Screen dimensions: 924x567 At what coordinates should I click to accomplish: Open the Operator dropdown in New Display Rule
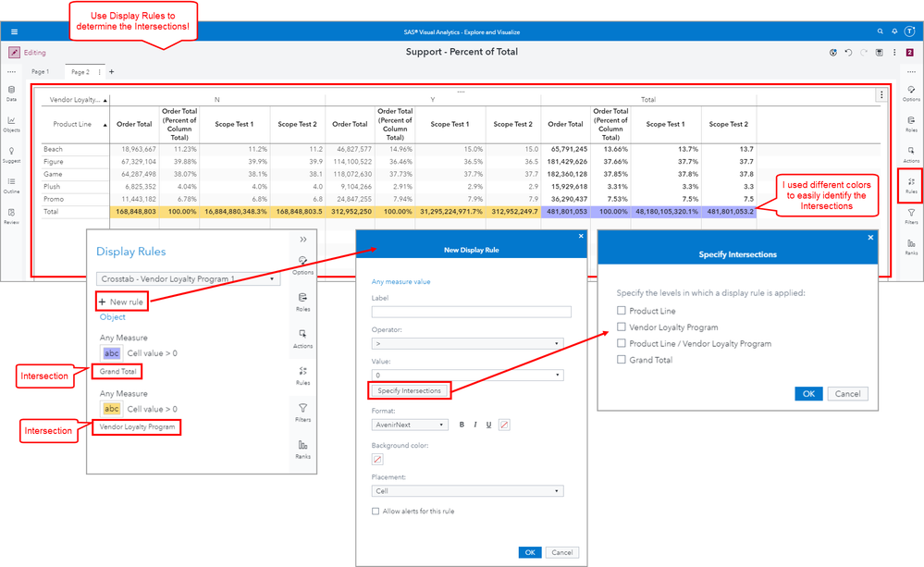click(x=467, y=343)
